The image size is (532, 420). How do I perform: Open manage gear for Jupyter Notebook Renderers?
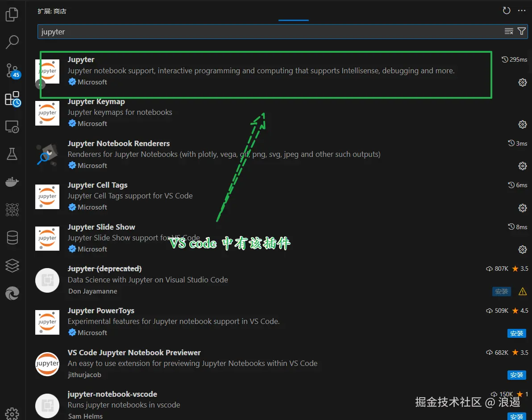point(523,166)
